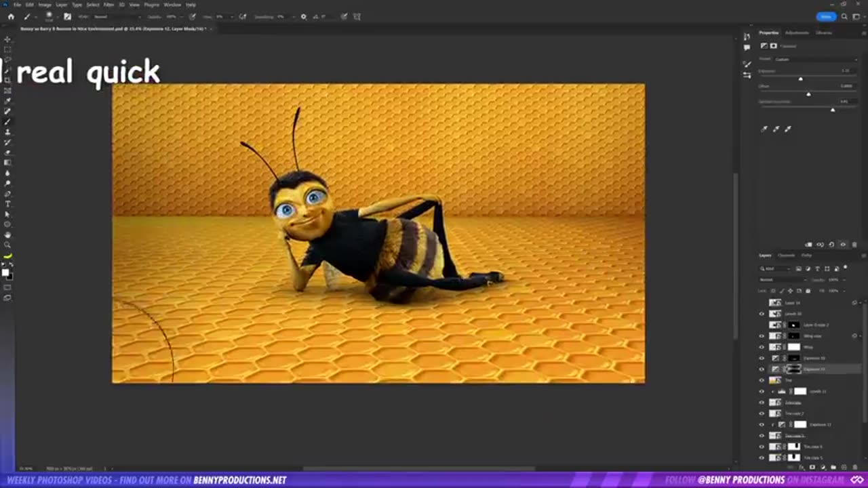Viewport: 868px width, 488px height.
Task: Toggle visibility of selected Exposure 12 layer
Action: (x=762, y=369)
